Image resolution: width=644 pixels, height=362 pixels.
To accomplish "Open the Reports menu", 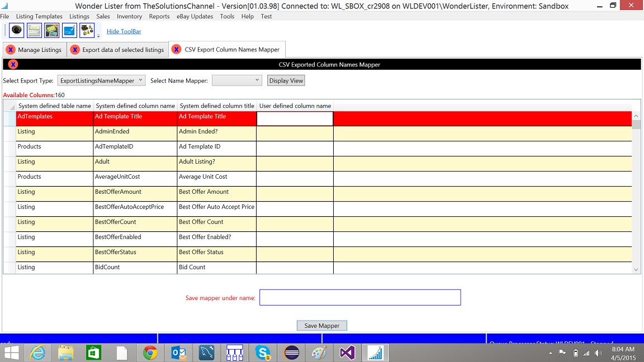I will pyautogui.click(x=159, y=16).
